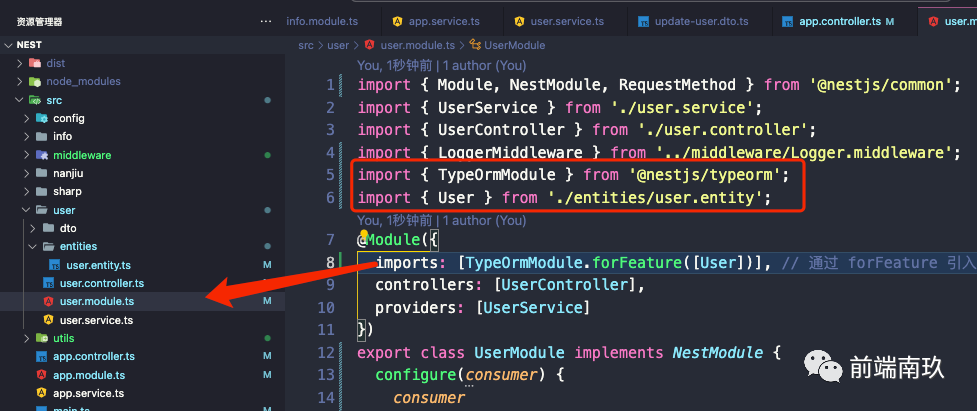Open the update-user.dto.ts tab
The image size is (977, 411).
coord(700,21)
